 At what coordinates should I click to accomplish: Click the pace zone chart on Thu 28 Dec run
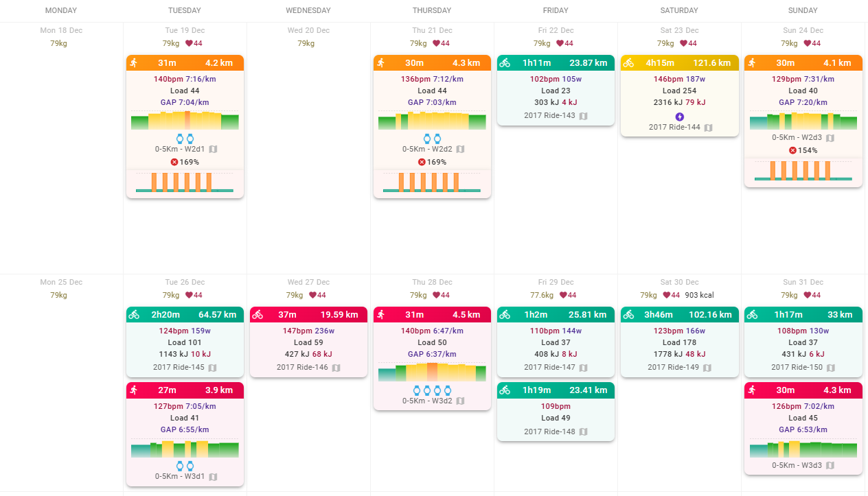tap(432, 372)
